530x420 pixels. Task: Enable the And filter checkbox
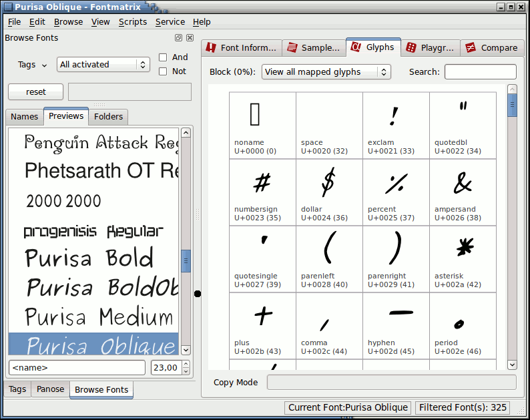163,57
